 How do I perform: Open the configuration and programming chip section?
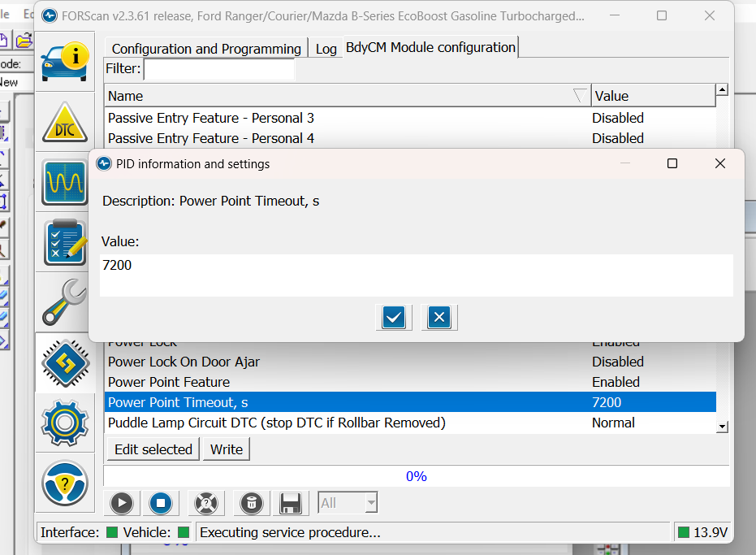(65, 363)
